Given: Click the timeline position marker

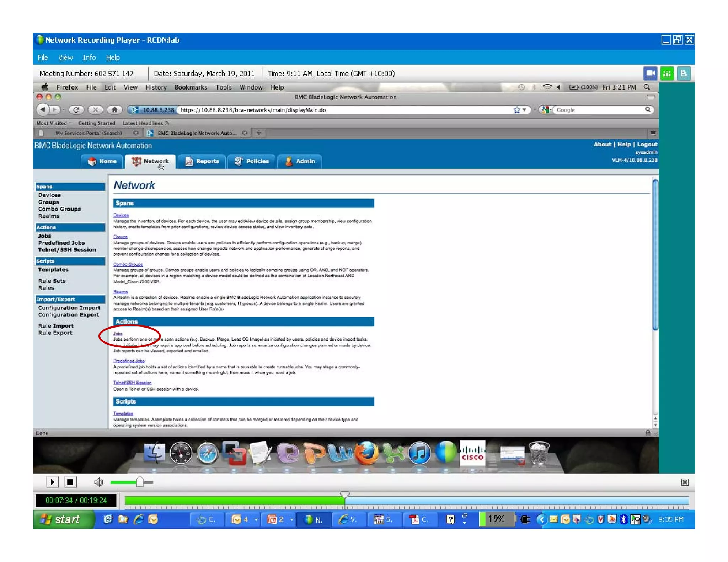Looking at the screenshot, I should [344, 494].
